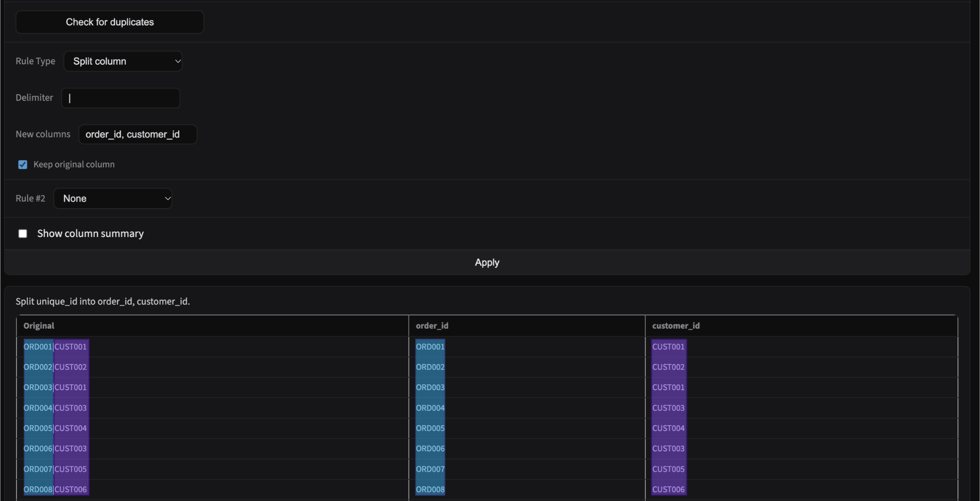Image resolution: width=980 pixels, height=501 pixels.
Task: Enable Show column summary checkbox
Action: [22, 234]
